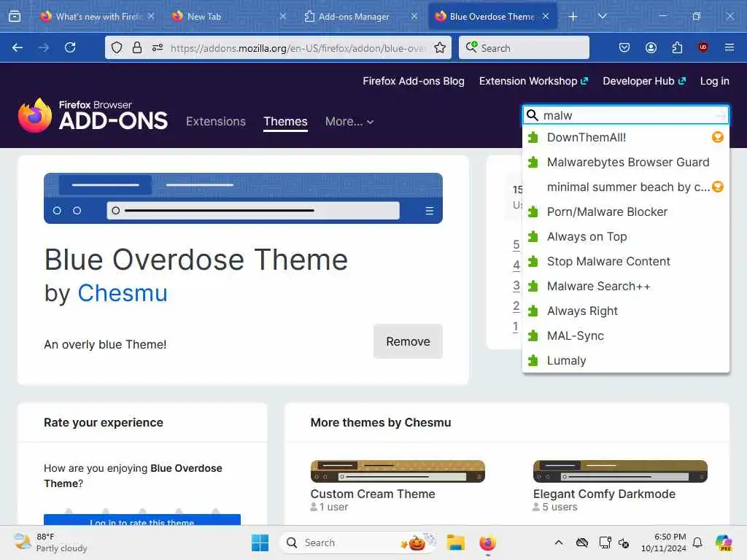This screenshot has width=747, height=560.
Task: Remove the Blue Overdose Theme
Action: pos(408,341)
